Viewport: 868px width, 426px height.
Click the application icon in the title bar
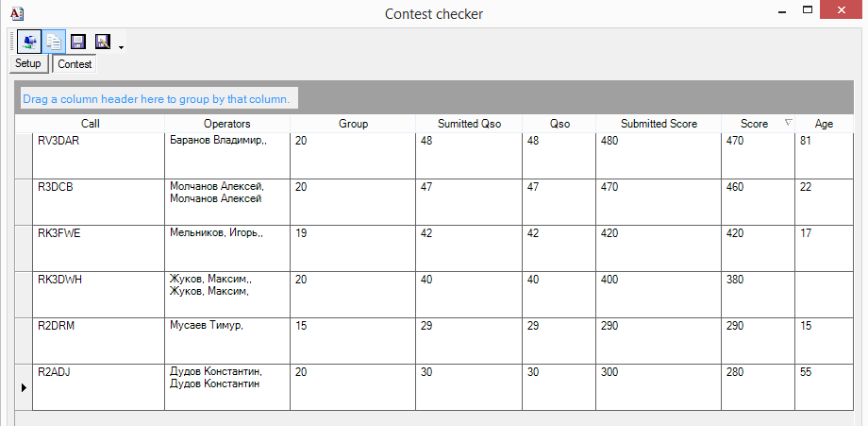pos(17,12)
